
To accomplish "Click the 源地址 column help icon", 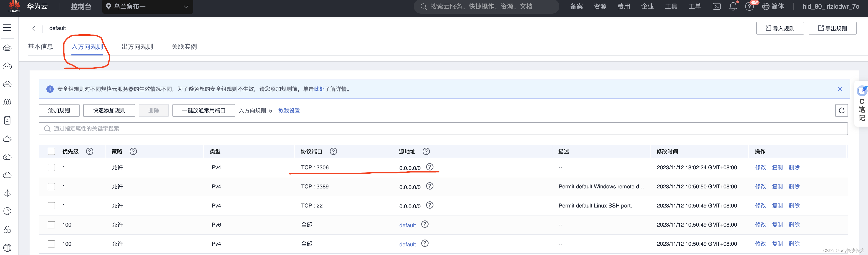I will [426, 152].
